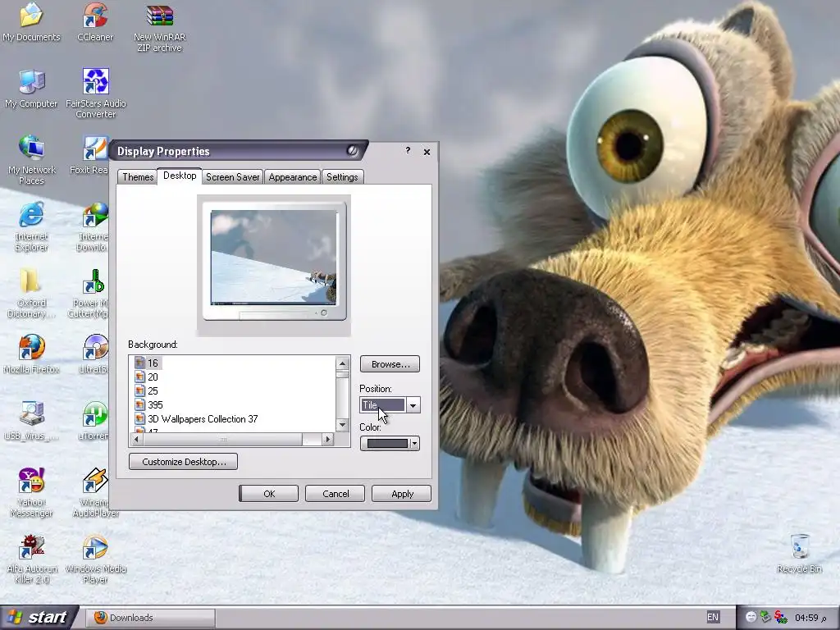Click the EN language indicator in taskbar

tap(713, 617)
